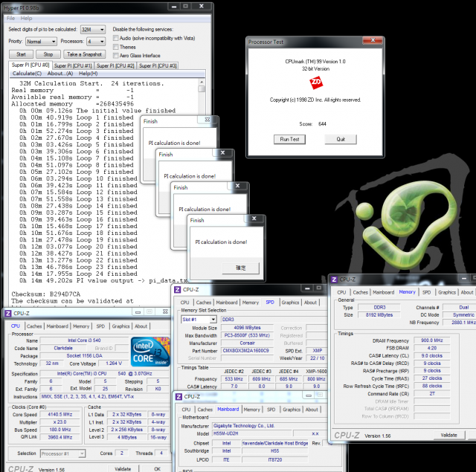Screen dimensions: 476x472
Task: Open Caches tab in CPU-Z Mainboard window
Action: click(205, 410)
